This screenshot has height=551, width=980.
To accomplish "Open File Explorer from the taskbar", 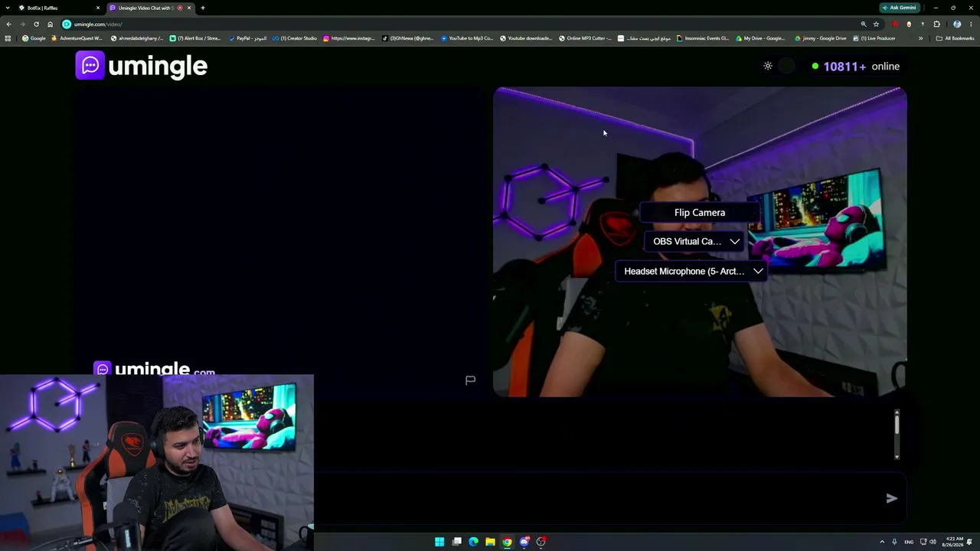I will click(490, 542).
